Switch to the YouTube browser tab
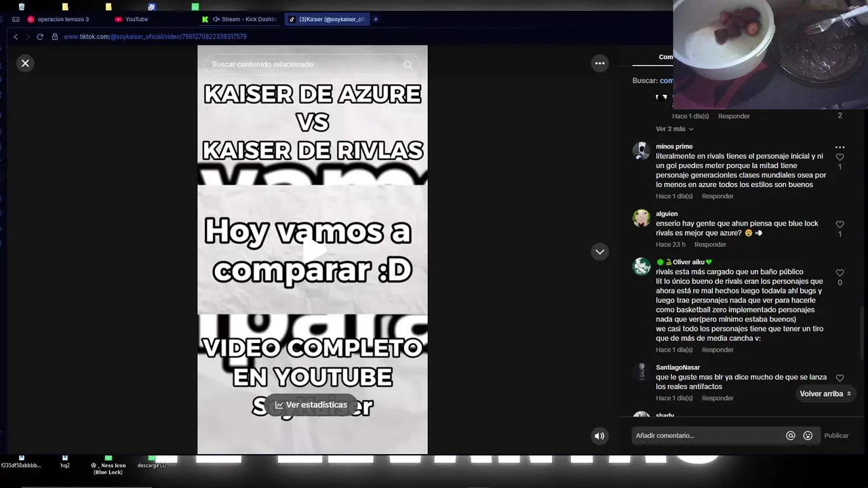The height and width of the screenshot is (488, 868). tap(136, 19)
